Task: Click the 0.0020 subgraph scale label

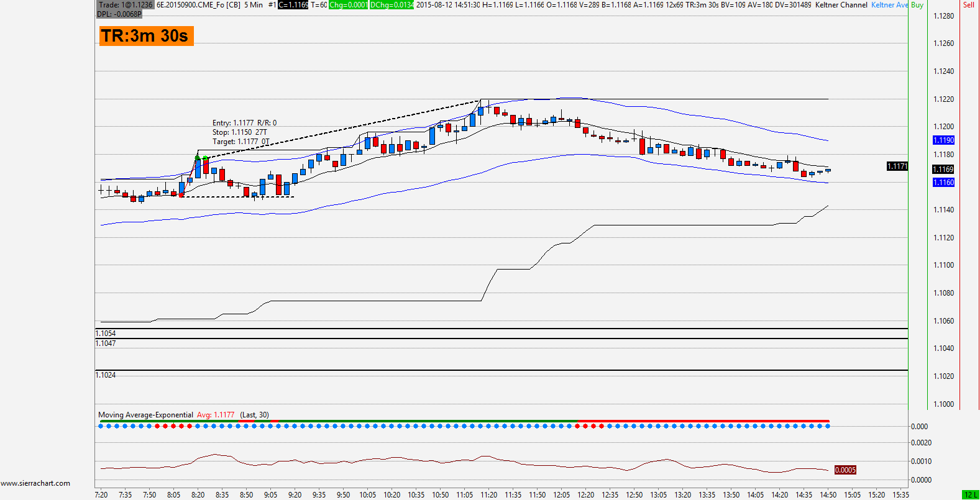Action: [922, 443]
